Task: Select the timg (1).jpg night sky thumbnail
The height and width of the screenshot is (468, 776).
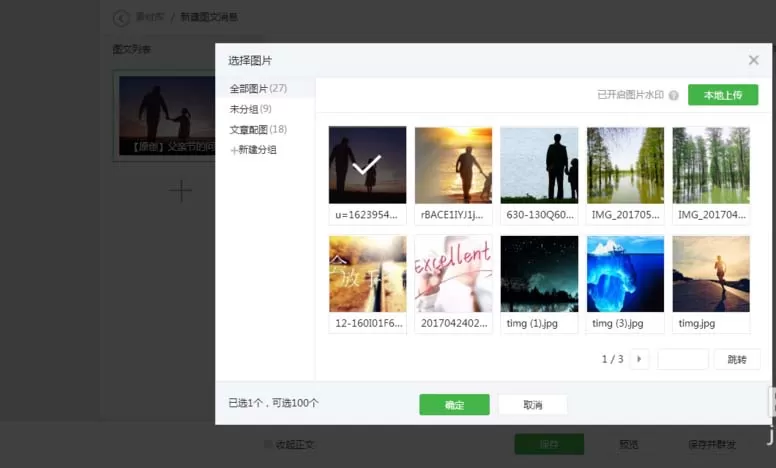Action: (539, 274)
